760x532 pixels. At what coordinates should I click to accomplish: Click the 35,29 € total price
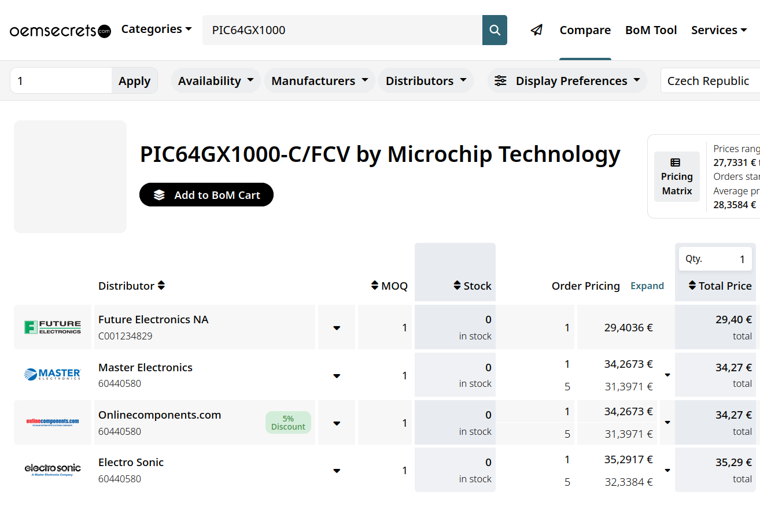click(x=733, y=462)
